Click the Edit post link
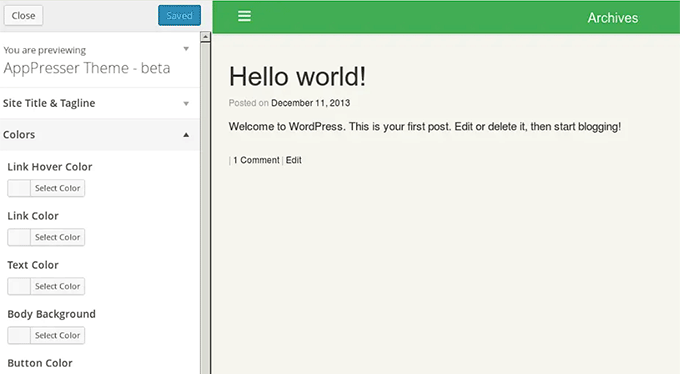This screenshot has width=680, height=374. (294, 160)
